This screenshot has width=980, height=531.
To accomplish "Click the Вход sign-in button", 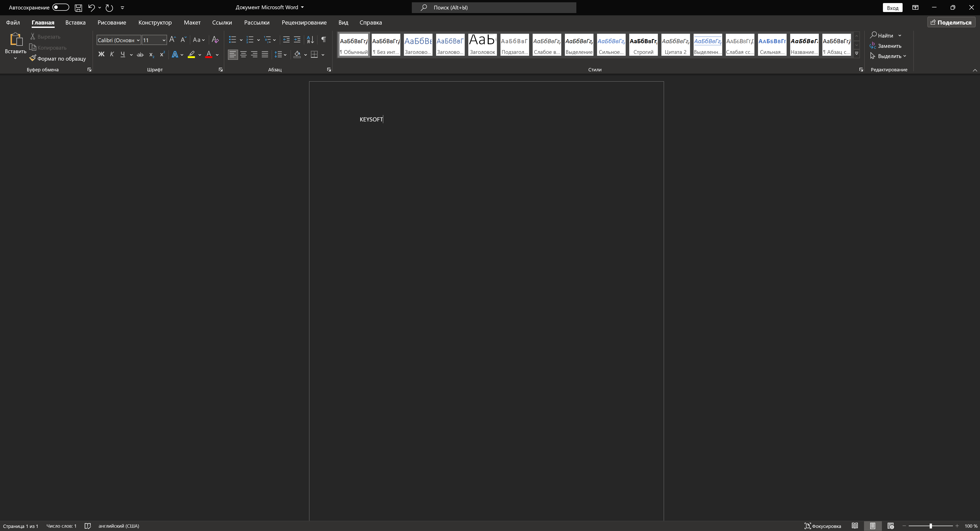I will (x=893, y=8).
